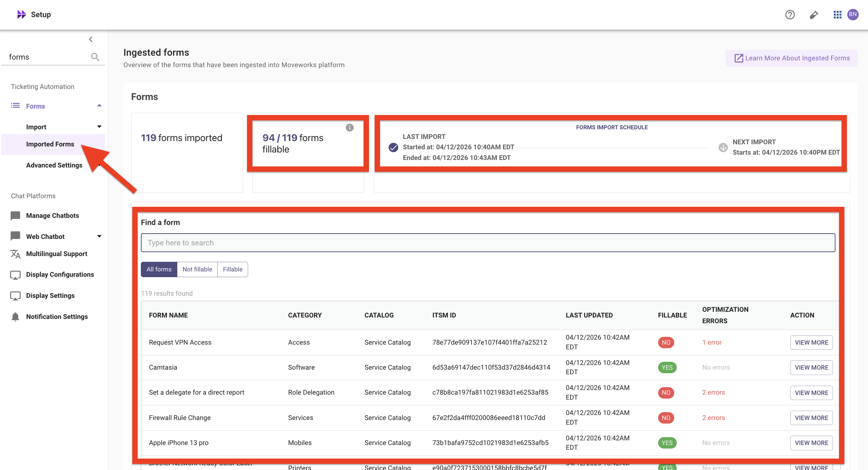Open the BN user avatar menu

tap(853, 15)
